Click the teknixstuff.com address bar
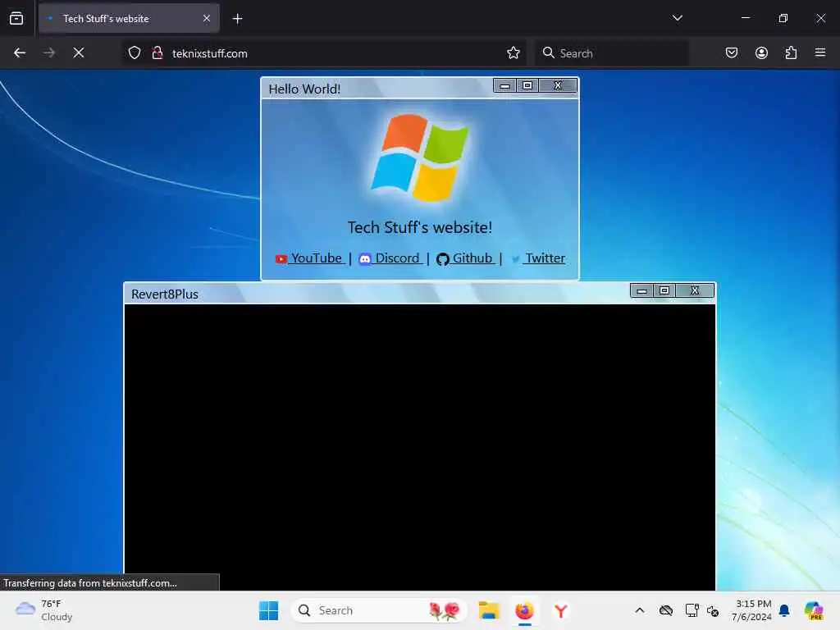 point(324,53)
